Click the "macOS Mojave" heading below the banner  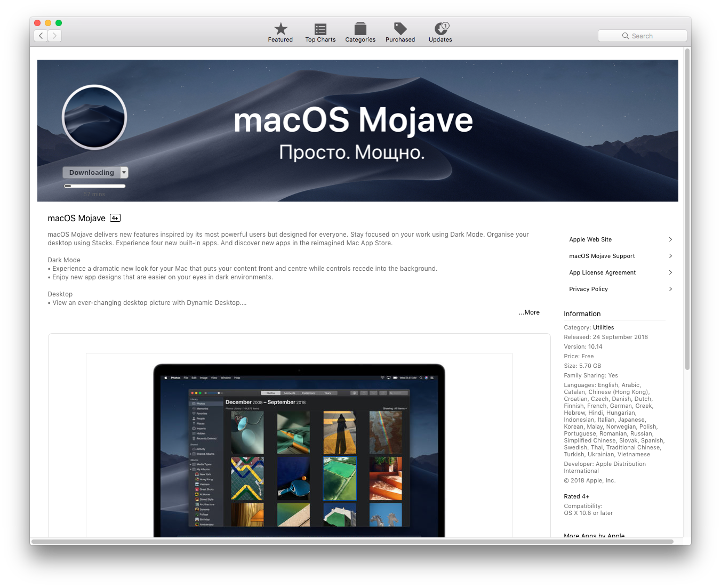click(x=77, y=218)
